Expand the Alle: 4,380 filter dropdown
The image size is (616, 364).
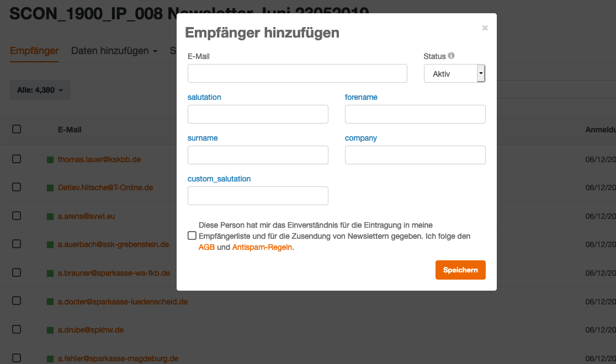40,90
